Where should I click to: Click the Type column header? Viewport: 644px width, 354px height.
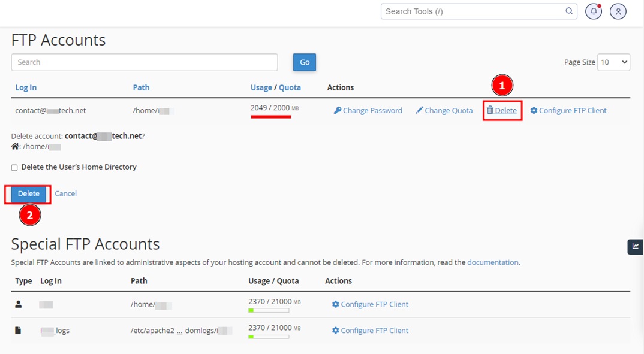[x=23, y=281]
